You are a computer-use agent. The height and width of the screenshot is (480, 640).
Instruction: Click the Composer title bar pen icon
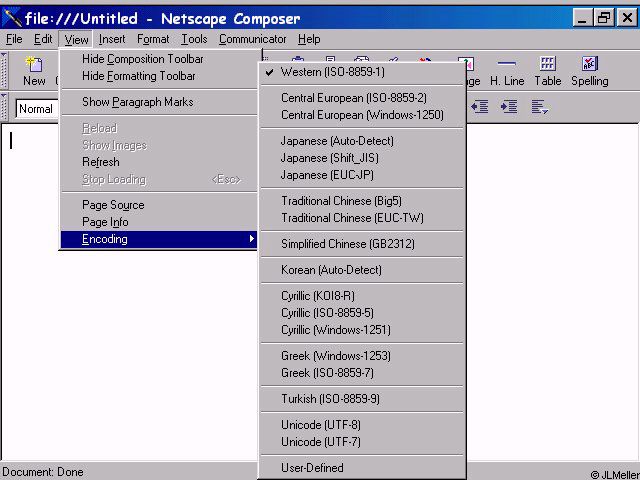(x=12, y=18)
